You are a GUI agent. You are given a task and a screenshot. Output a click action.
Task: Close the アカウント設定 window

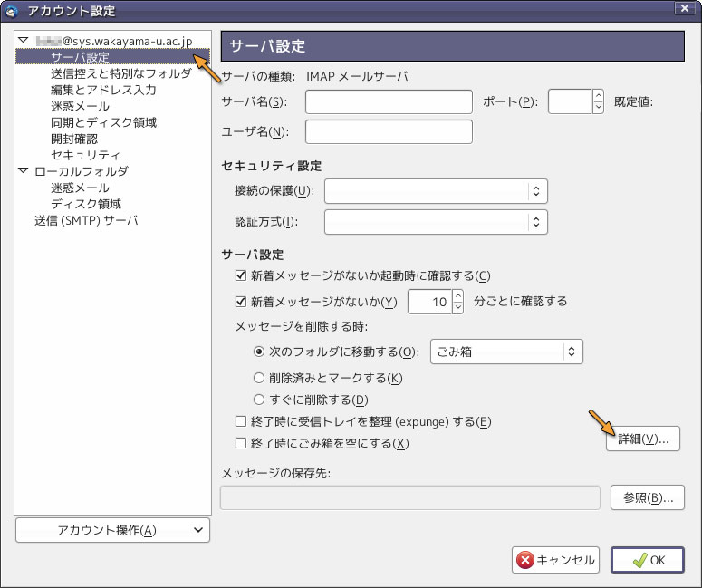(685, 8)
